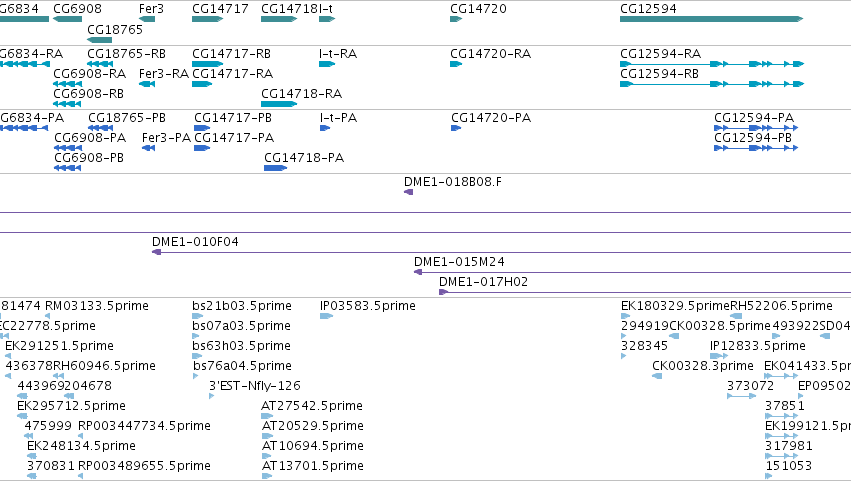Click the CG6908 gene label
This screenshot has width=851, height=481.
[x=77, y=9]
